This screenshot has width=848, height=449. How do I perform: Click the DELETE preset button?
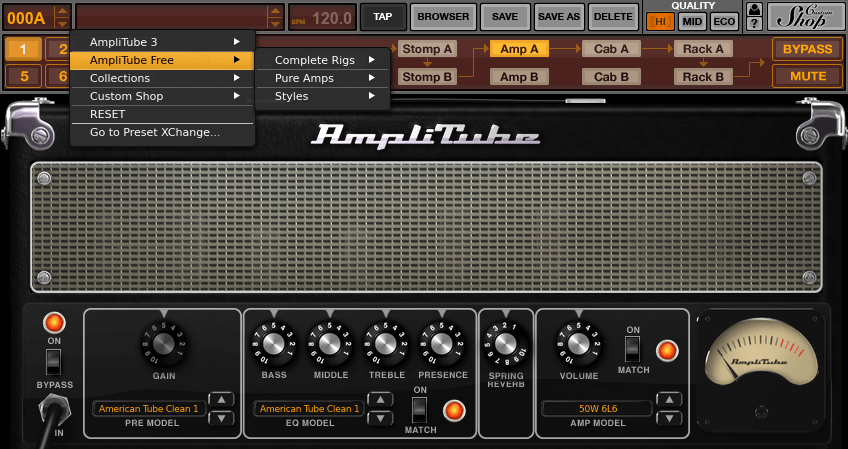[613, 17]
